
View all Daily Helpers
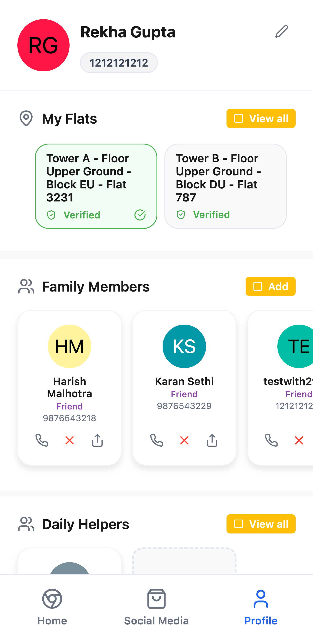click(x=261, y=524)
